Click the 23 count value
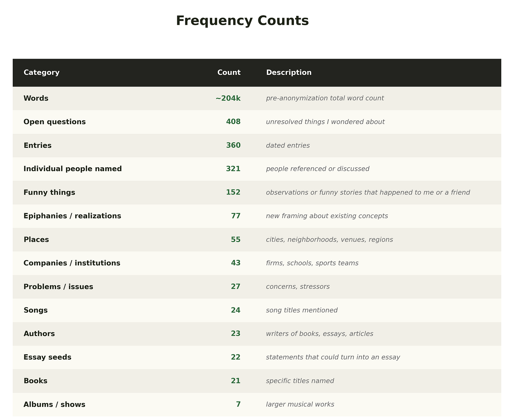This screenshot has height=420, width=514. point(236,334)
